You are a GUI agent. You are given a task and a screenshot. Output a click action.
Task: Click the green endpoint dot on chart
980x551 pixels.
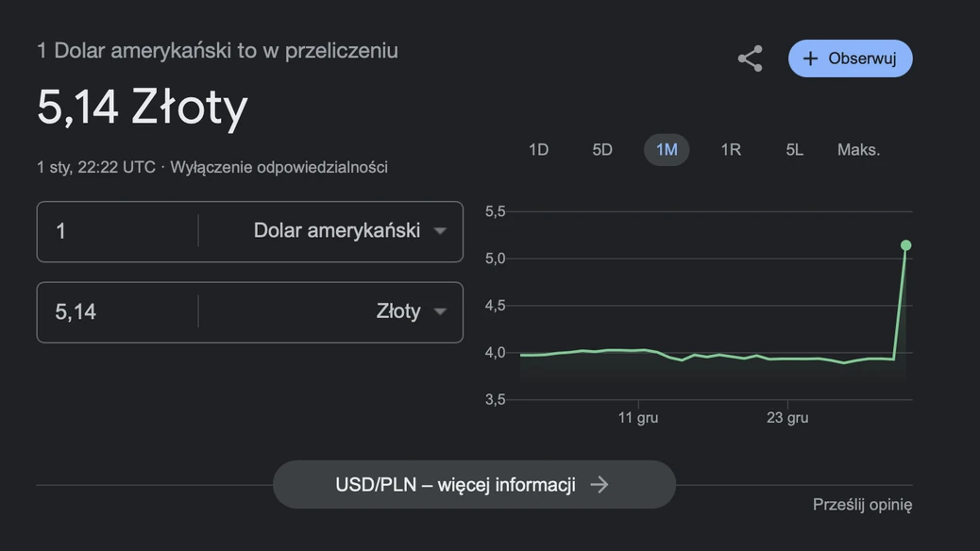tap(905, 245)
